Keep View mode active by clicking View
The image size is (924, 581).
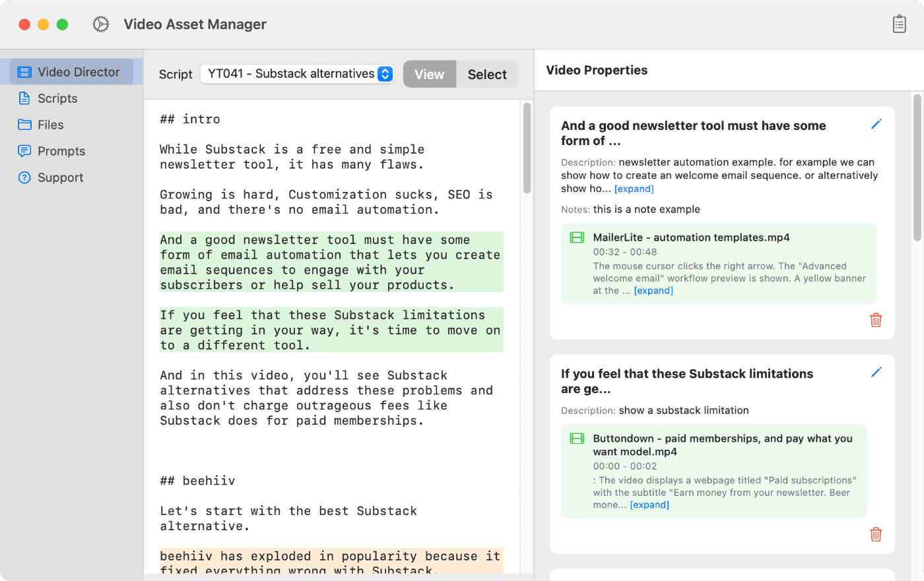point(429,74)
